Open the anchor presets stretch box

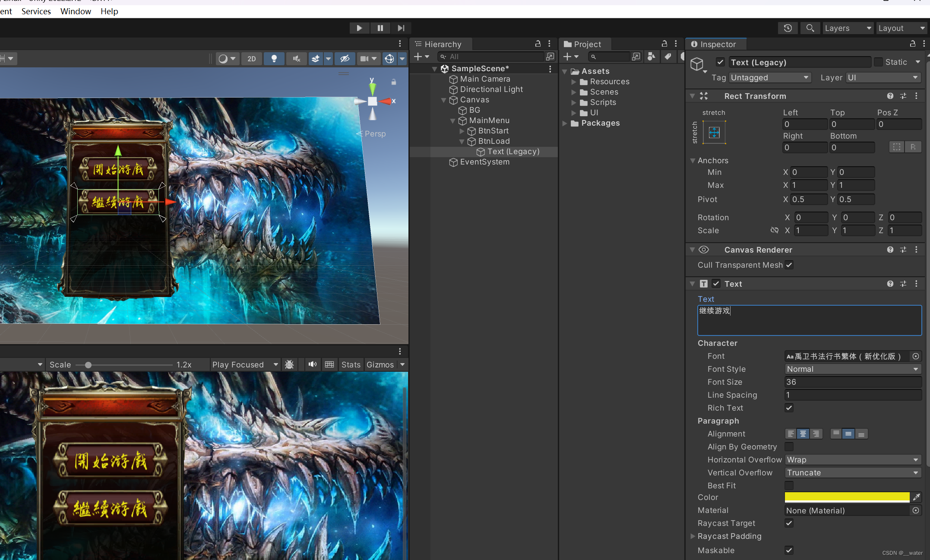(714, 132)
